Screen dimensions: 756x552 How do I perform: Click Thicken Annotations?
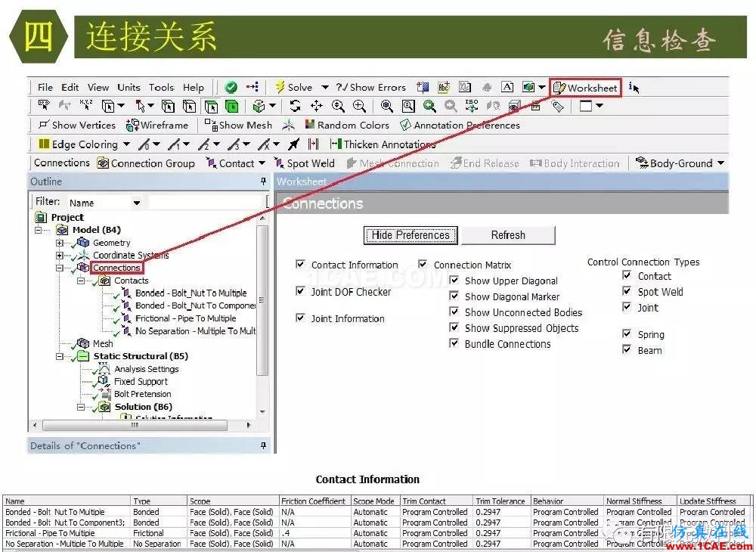[383, 144]
